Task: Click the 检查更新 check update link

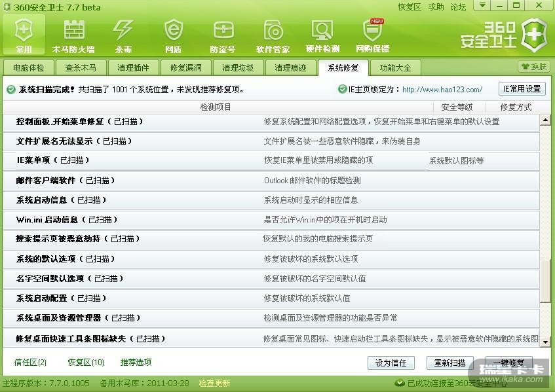Action: point(214,383)
